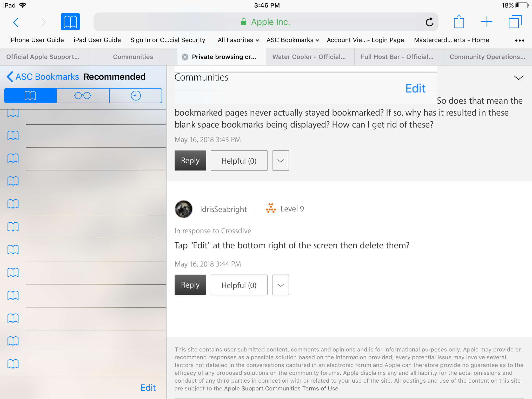Tap Edit at bottom of bookmarks sidebar
The width and height of the screenshot is (532, 399).
click(148, 388)
